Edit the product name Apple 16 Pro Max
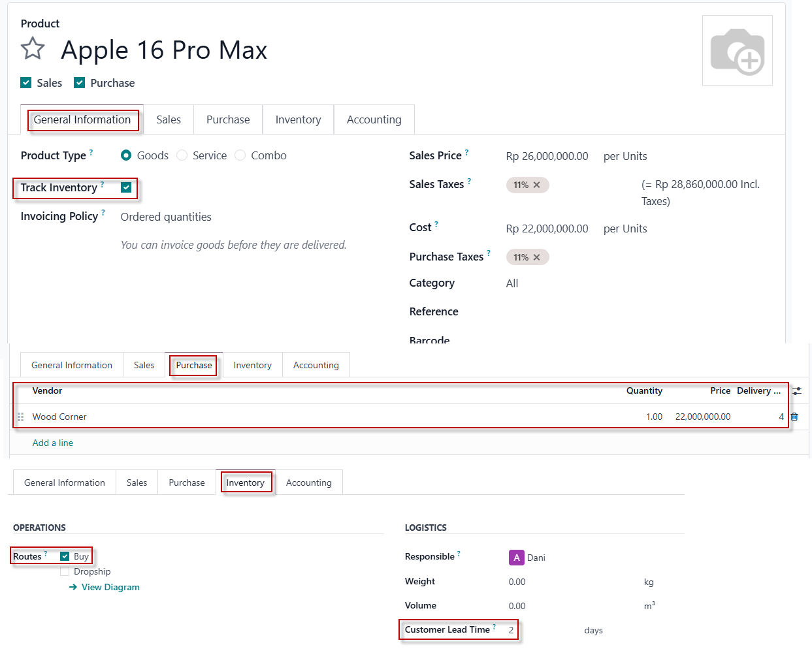 click(x=164, y=50)
